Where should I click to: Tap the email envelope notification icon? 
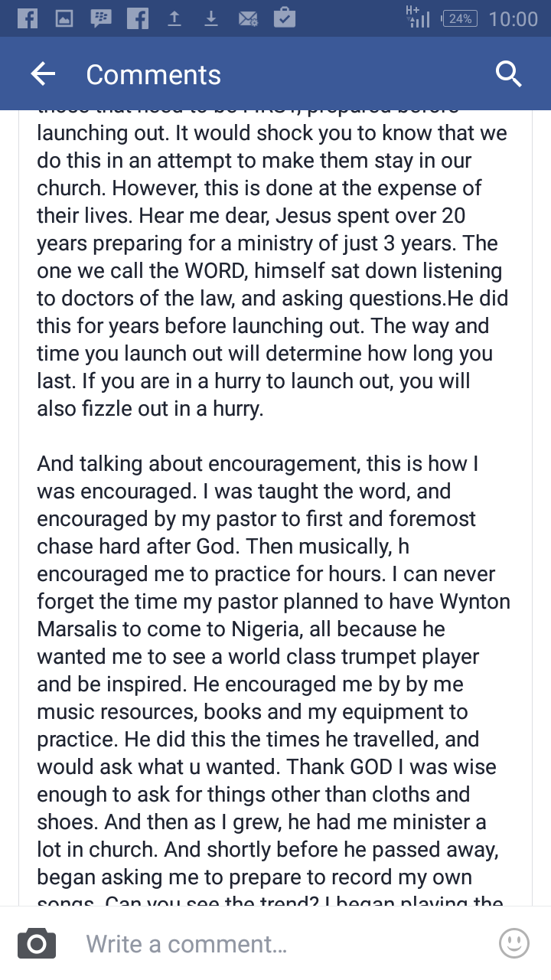tap(248, 18)
